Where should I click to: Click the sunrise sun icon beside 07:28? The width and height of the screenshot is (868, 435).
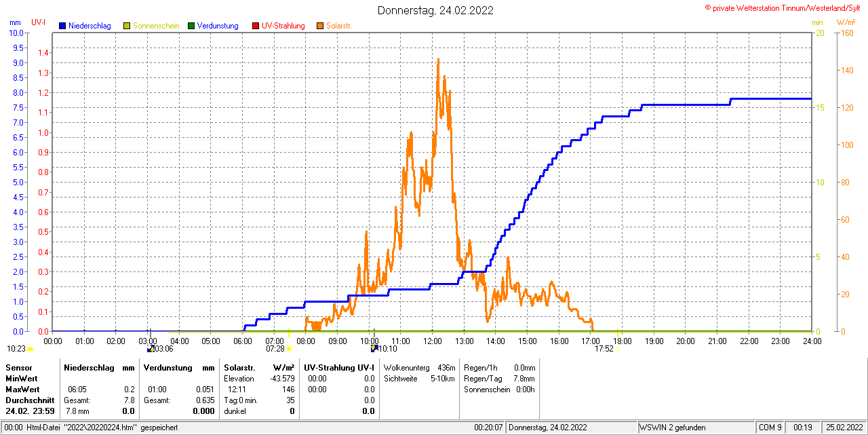(x=289, y=349)
